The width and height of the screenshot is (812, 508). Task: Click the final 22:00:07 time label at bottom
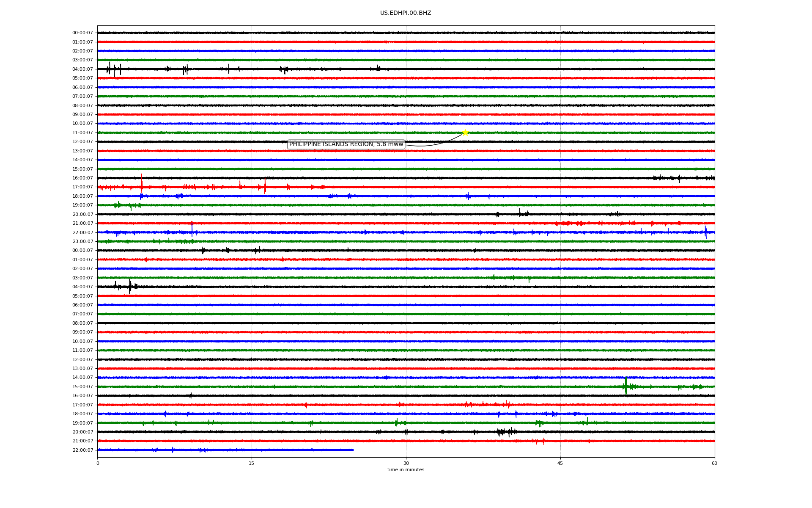[x=82, y=450]
